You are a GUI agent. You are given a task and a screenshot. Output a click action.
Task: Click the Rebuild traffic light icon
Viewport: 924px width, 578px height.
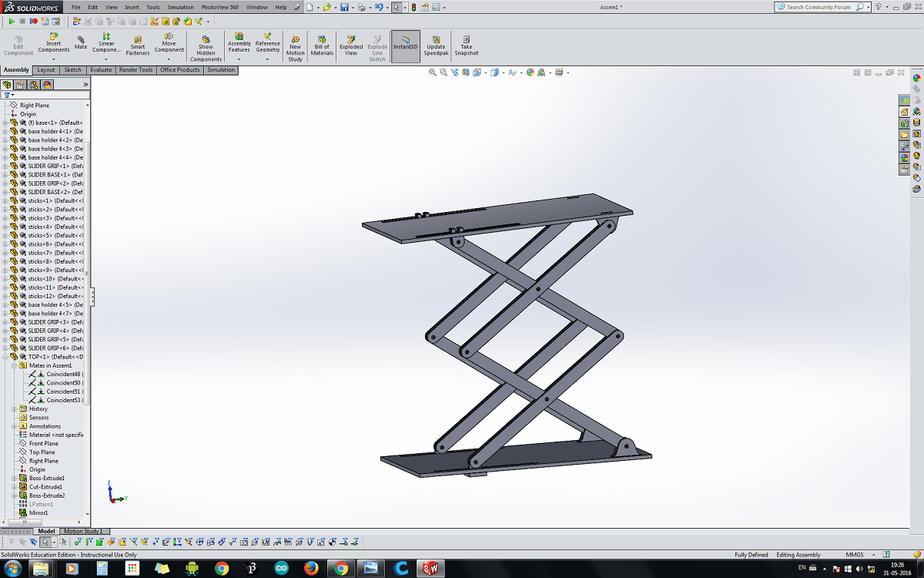(x=413, y=7)
